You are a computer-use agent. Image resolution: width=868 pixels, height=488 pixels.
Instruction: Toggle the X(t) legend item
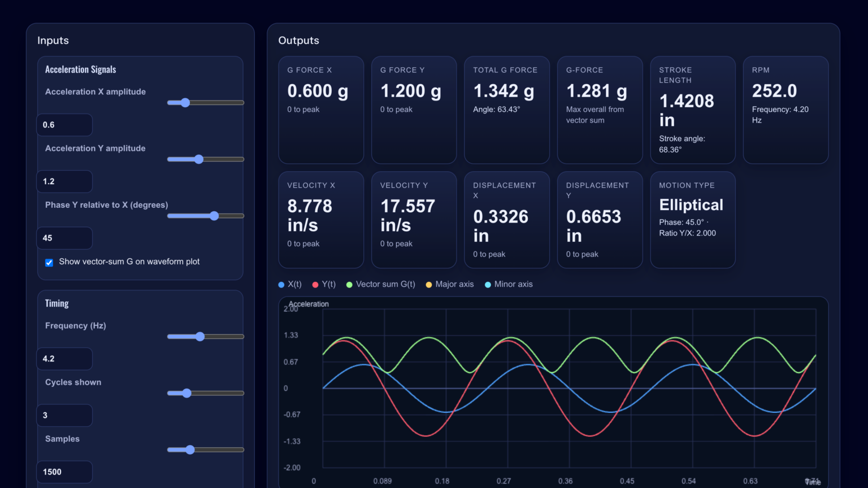(x=290, y=284)
